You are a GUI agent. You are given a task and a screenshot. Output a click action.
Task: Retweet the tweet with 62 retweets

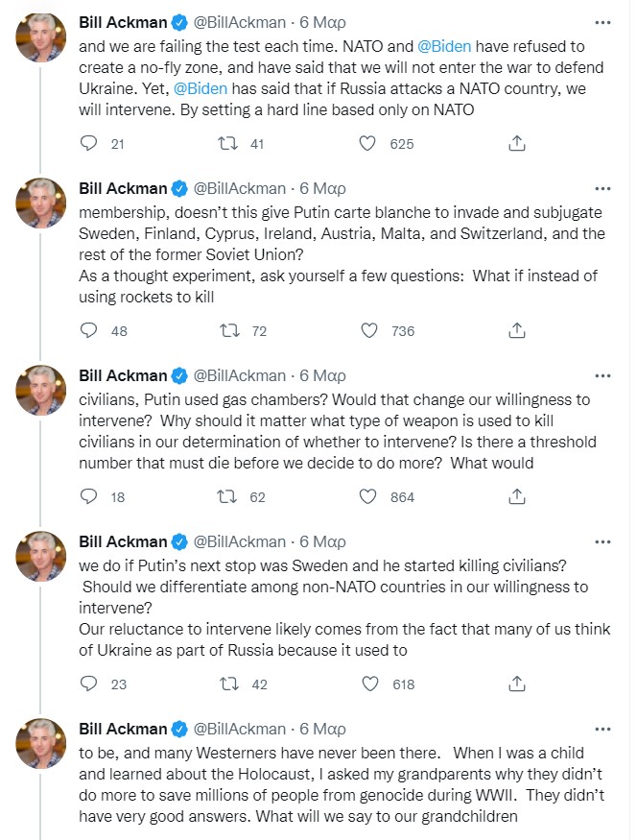[228, 496]
